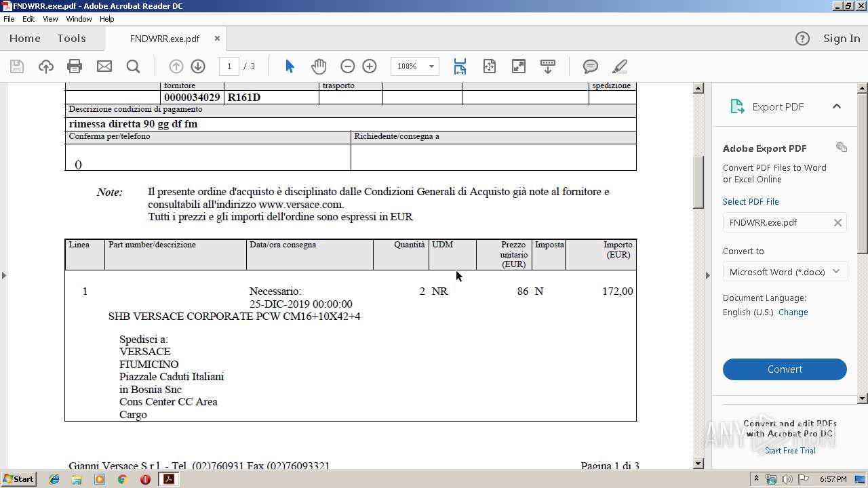Click Start Free Trial link
The image size is (868, 488).
[790, 451]
